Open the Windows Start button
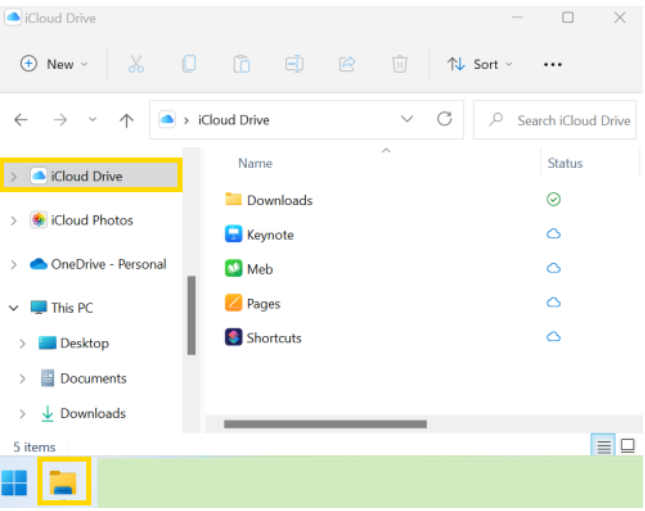Screen dimensions: 645x511 [x=14, y=483]
